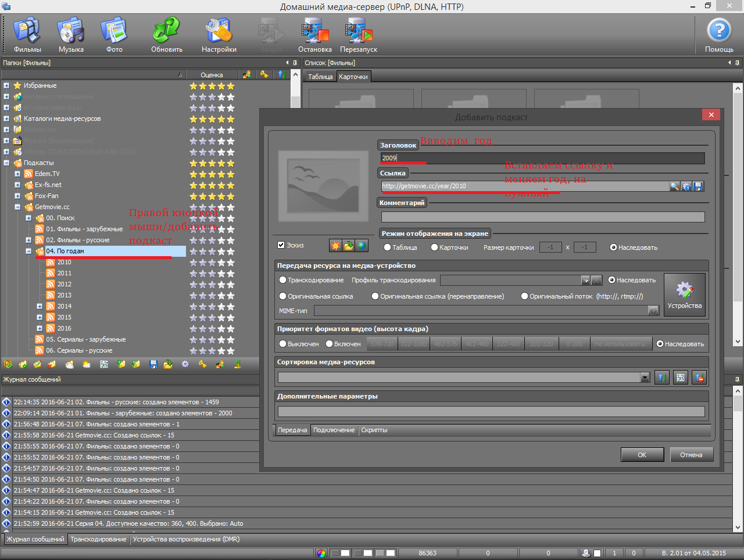Viewport: 744px width, 560px height.
Task: Click into the Комментарий text field
Action: click(542, 217)
